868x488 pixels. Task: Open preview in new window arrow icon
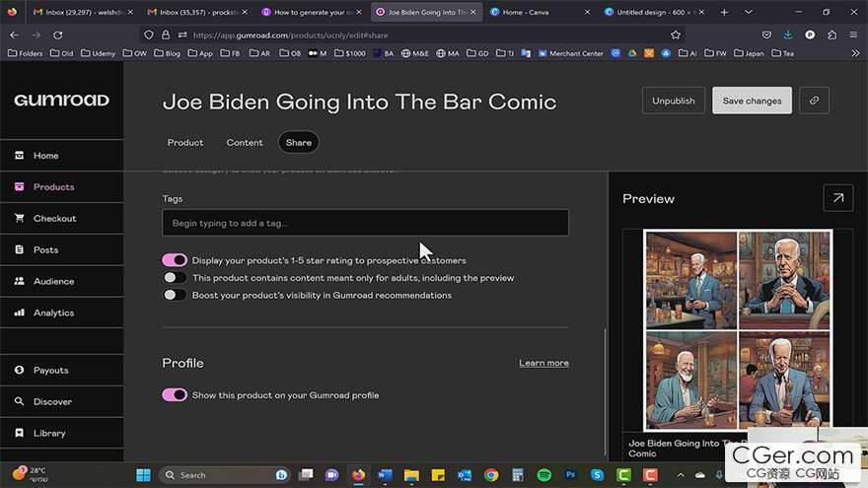(837, 198)
